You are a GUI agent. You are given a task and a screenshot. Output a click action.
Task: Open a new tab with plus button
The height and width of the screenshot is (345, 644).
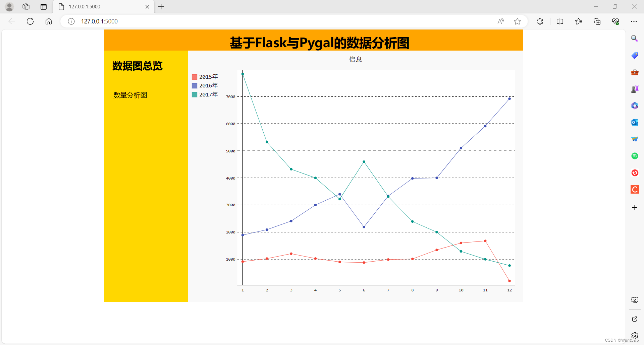click(161, 7)
